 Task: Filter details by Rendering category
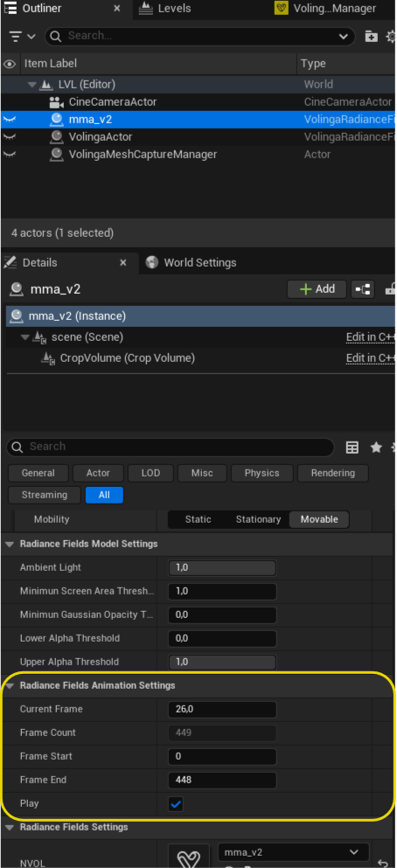[333, 473]
